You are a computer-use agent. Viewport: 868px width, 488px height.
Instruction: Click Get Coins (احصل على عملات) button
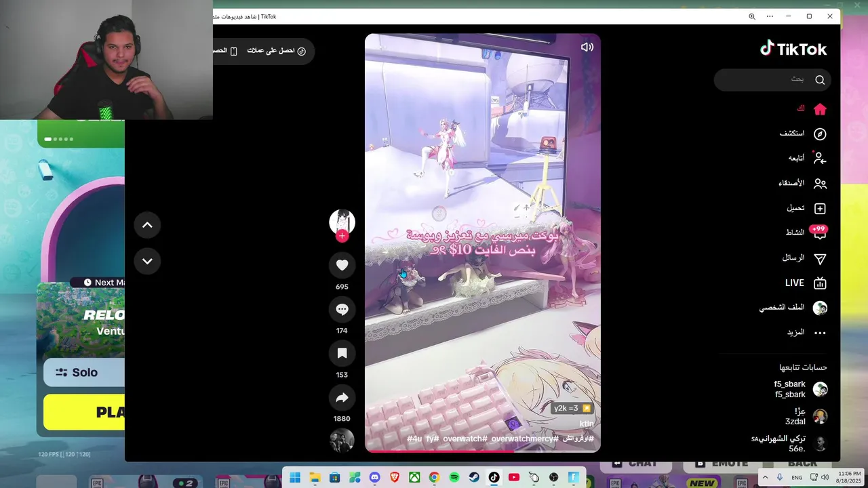tap(277, 51)
